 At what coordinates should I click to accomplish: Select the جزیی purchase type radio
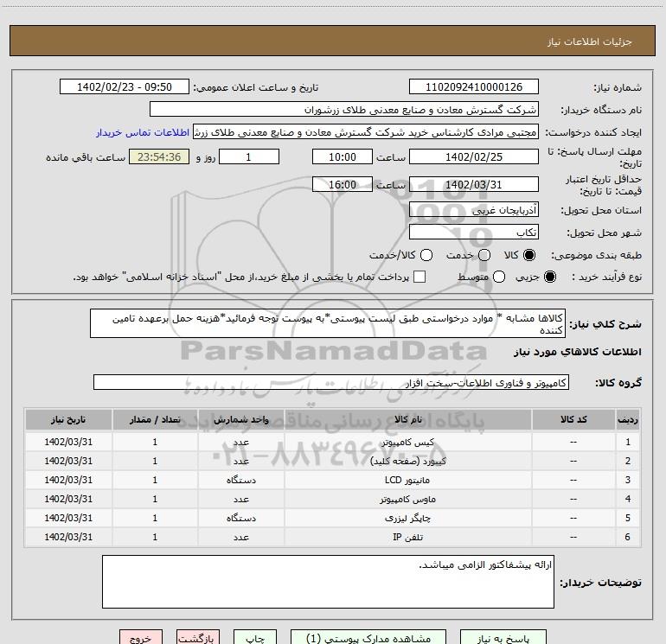point(549,277)
